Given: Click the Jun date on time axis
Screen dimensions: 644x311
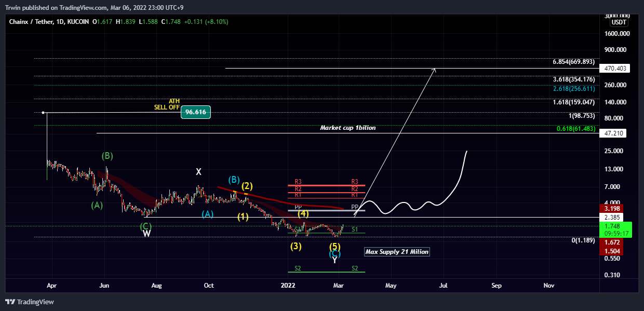Looking at the screenshot, I should [104, 285].
